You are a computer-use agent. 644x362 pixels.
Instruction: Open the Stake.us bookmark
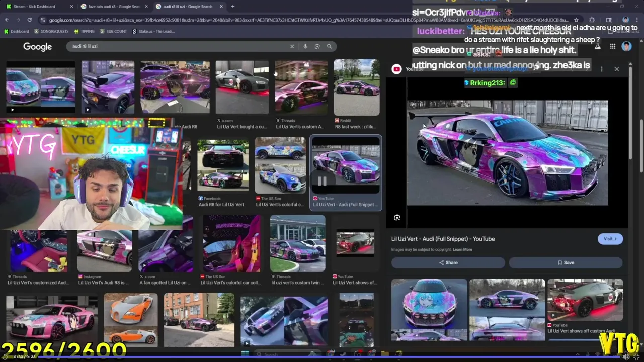point(153,31)
